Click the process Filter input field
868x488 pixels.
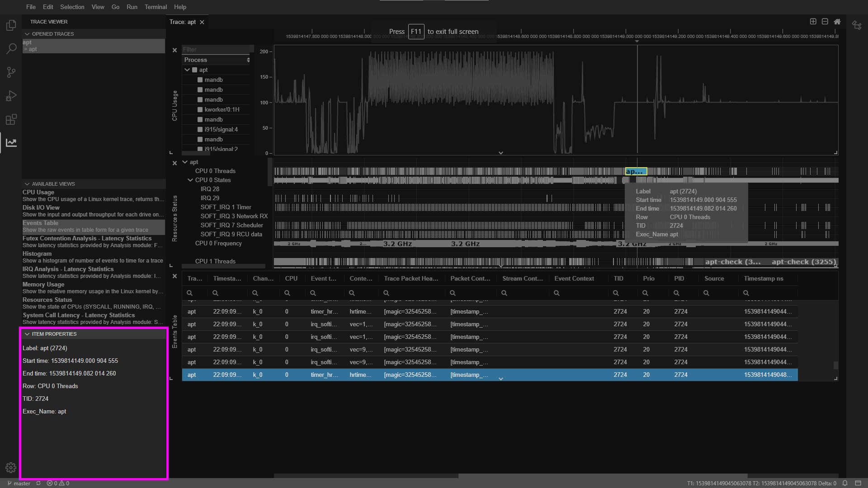coord(216,49)
